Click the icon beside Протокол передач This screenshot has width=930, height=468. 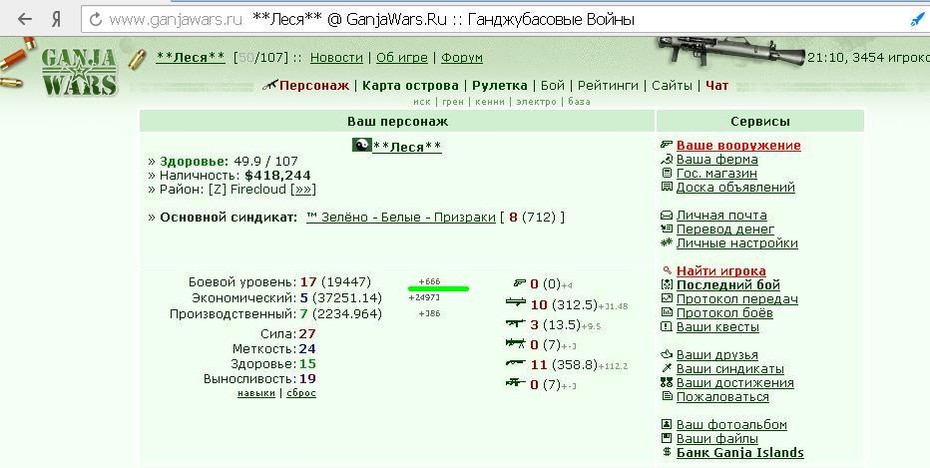coord(666,298)
